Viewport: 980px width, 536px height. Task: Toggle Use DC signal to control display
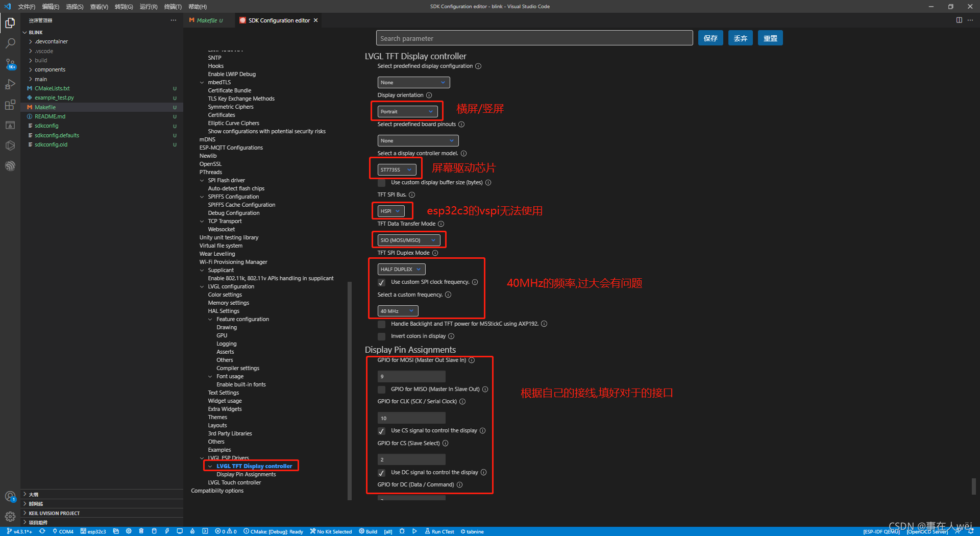tap(381, 473)
